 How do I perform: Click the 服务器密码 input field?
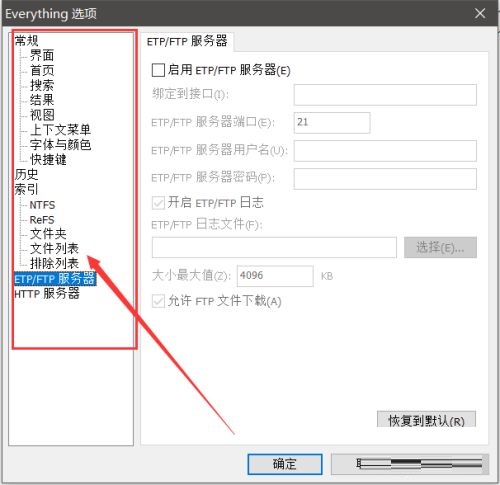[385, 179]
